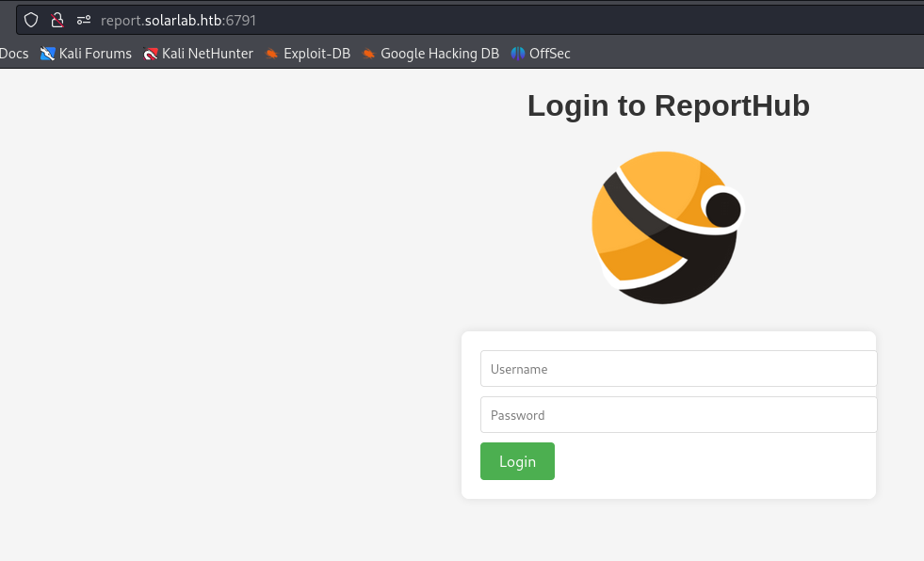Focus the Username input field
Screen dimensions: 924x561
(678, 369)
